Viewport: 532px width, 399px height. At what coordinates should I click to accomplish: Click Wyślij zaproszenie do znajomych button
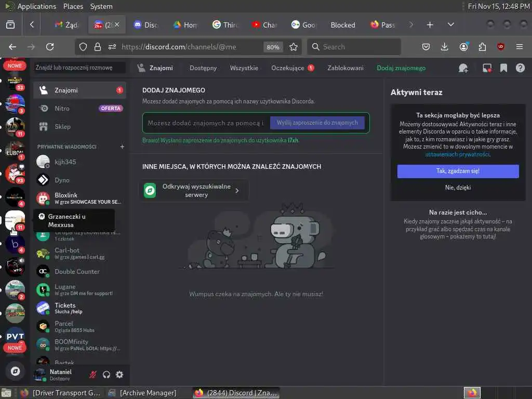(317, 123)
